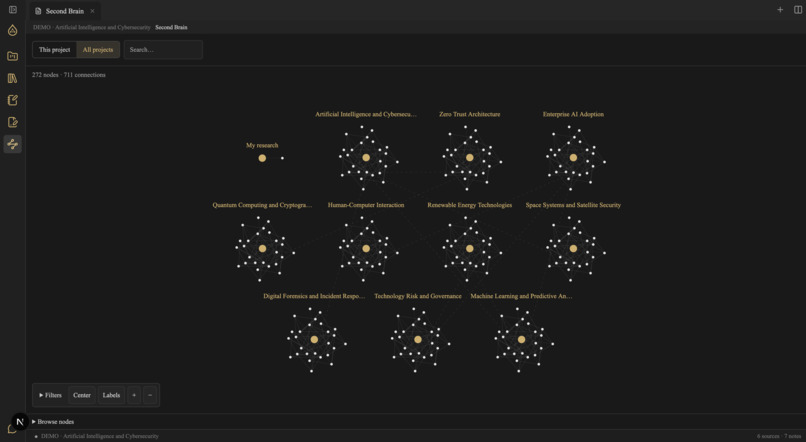The image size is (806, 442).
Task: Select the My research center node
Action: point(262,158)
